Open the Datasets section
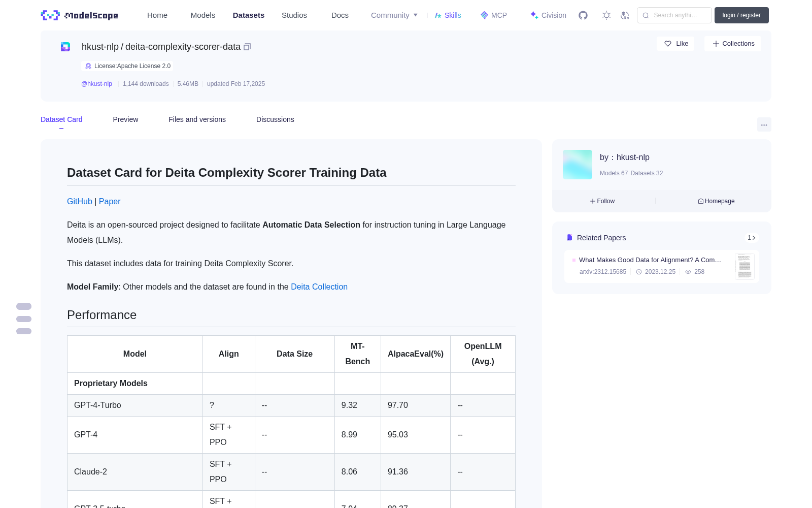The width and height of the screenshot is (812, 508). (x=249, y=15)
